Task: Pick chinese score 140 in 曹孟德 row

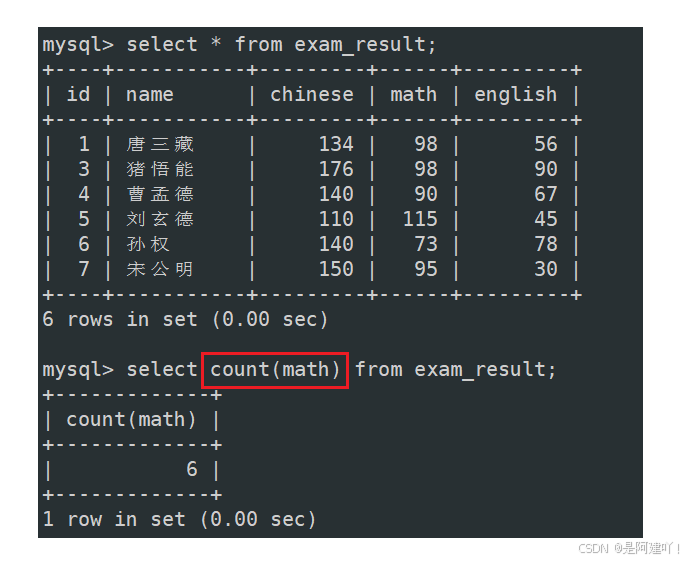Action: click(336, 194)
